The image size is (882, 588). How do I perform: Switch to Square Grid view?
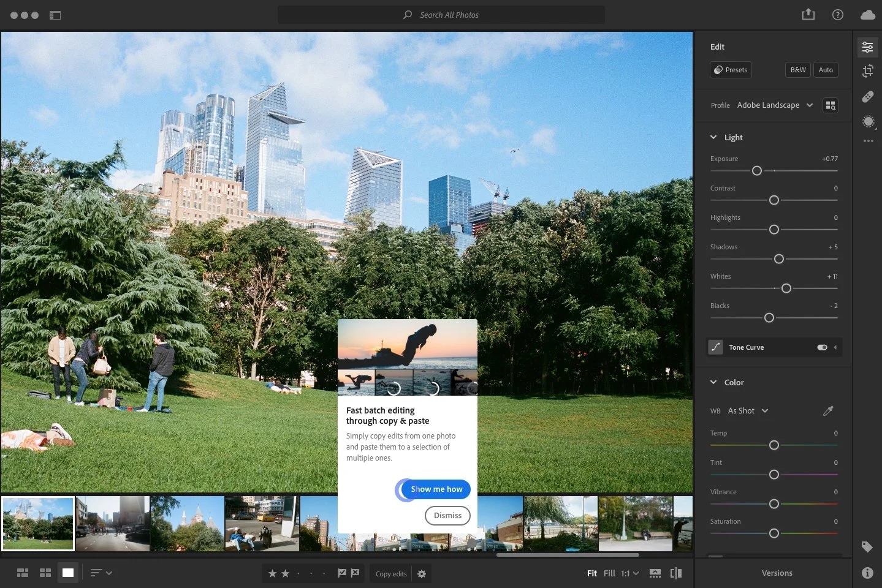[45, 573]
